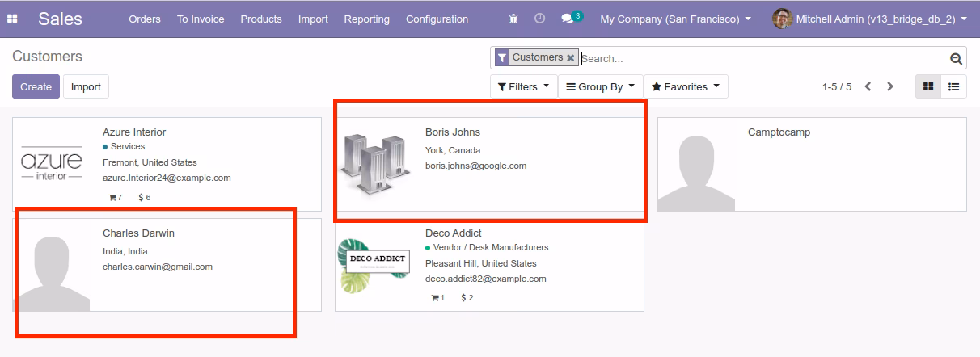The height and width of the screenshot is (357, 980).
Task: Open the Deco Addict logo thumbnail
Action: click(374, 265)
